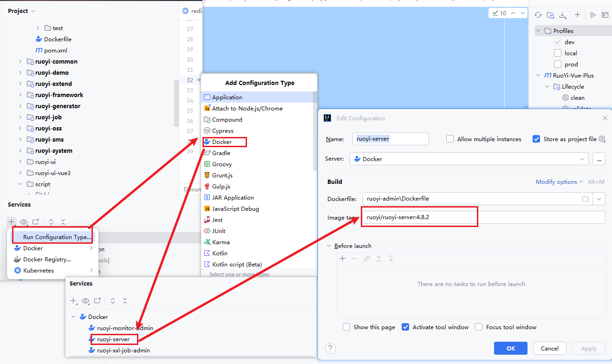Click the inspections checkmark showing 10
This screenshot has width=612, height=364.
[499, 13]
